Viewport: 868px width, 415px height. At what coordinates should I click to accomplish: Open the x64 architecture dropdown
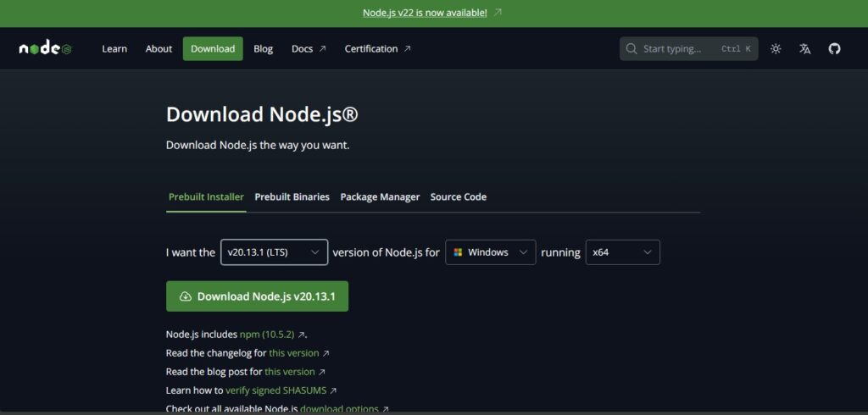click(x=623, y=252)
